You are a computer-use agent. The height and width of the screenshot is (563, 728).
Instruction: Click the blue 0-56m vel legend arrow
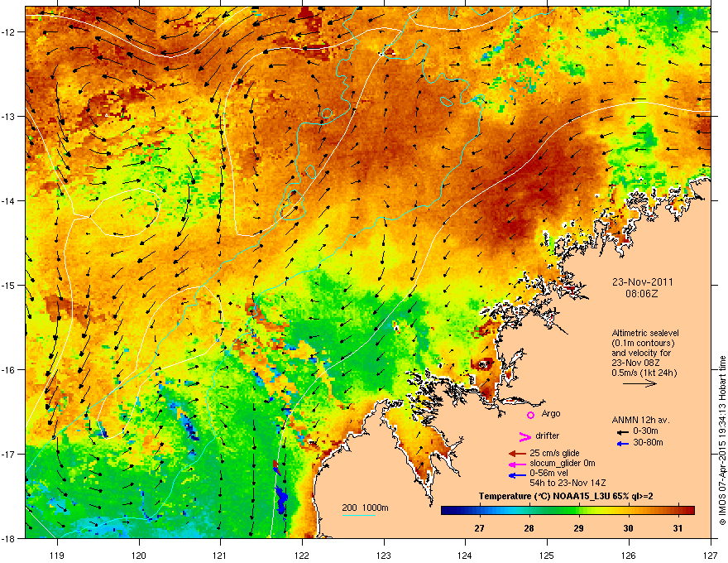(517, 475)
